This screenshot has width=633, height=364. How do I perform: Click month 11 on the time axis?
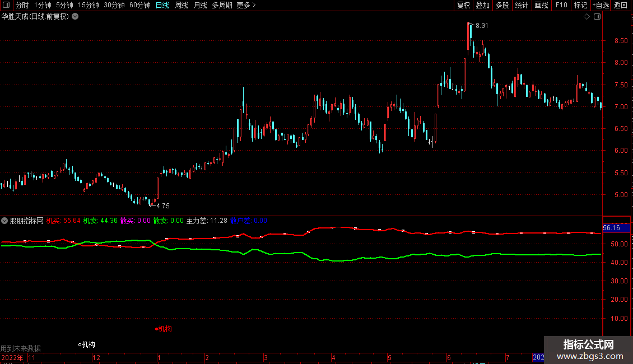tap(31, 357)
